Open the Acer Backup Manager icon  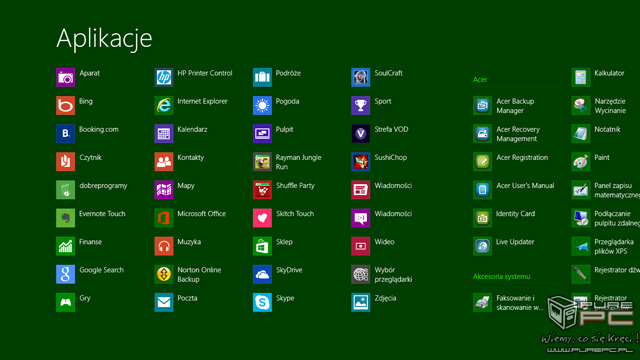coord(482,105)
